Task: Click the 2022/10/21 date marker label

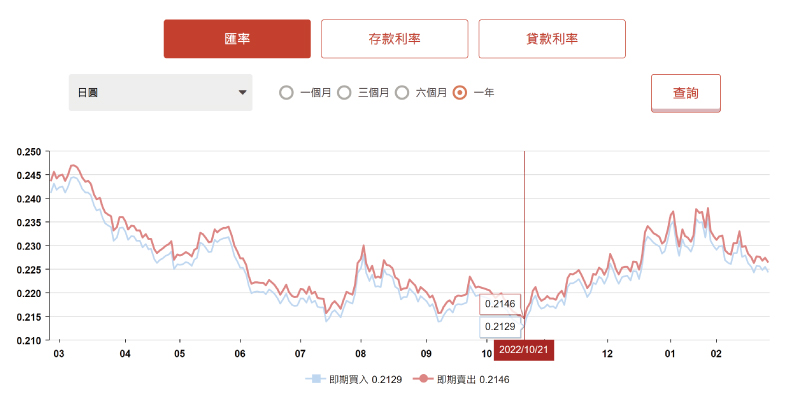Action: pos(523,351)
